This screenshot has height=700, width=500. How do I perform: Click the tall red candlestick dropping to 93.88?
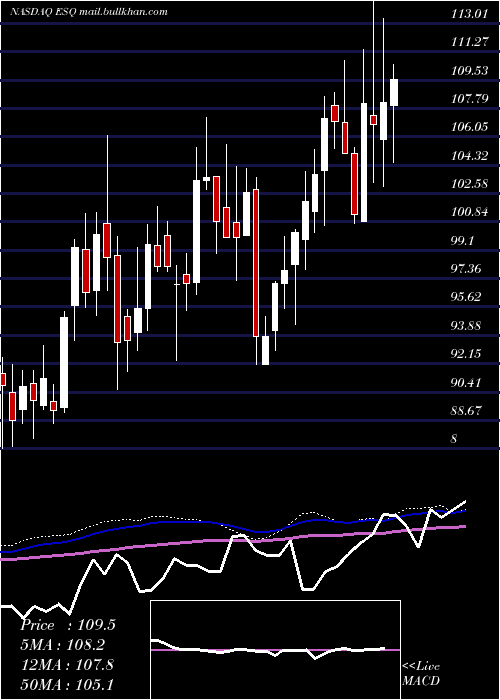click(x=256, y=262)
